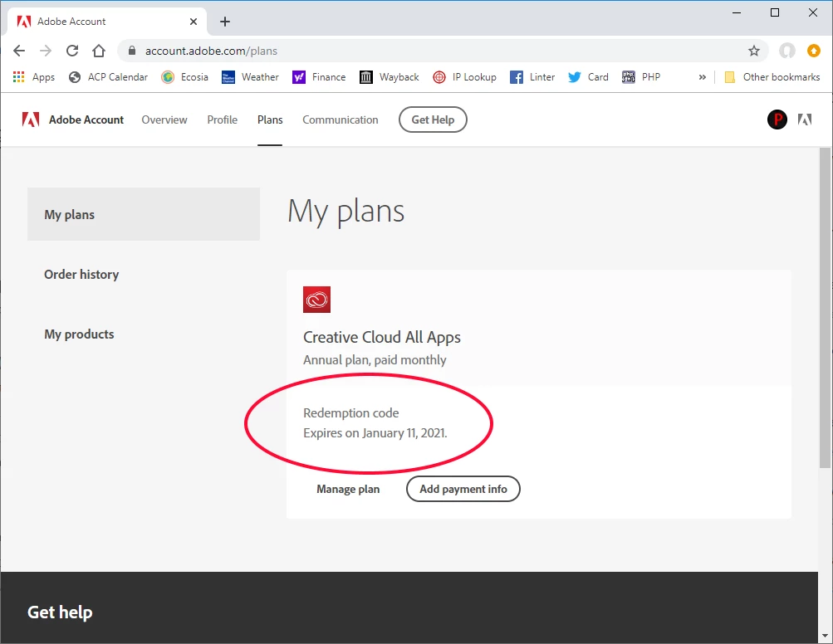This screenshot has width=833, height=644.
Task: Switch to the Communication tab
Action: point(341,120)
